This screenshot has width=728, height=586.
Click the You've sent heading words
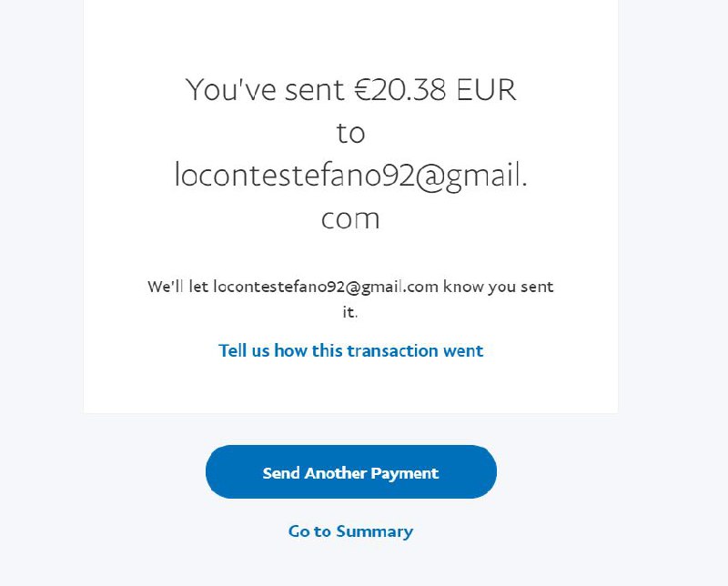265,89
